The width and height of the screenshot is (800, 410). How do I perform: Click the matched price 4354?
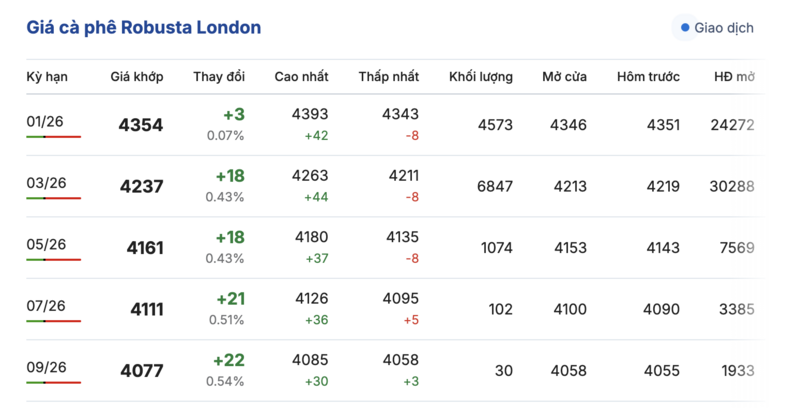coord(140,126)
